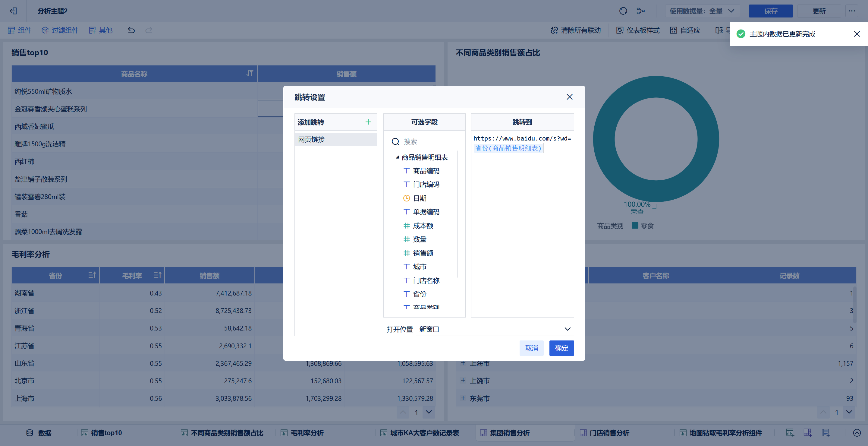This screenshot has height=446, width=868.
Task: Click the plus icon to add jump
Action: (x=368, y=122)
